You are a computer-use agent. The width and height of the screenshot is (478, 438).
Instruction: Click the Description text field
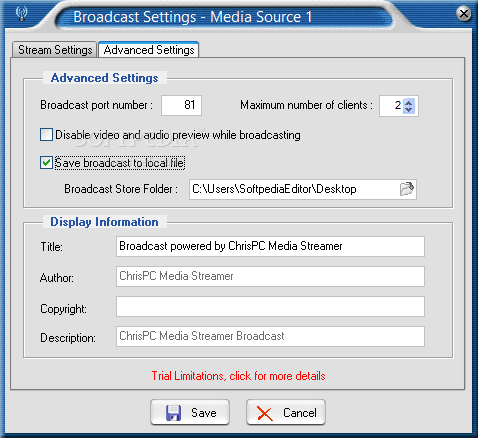(x=270, y=336)
